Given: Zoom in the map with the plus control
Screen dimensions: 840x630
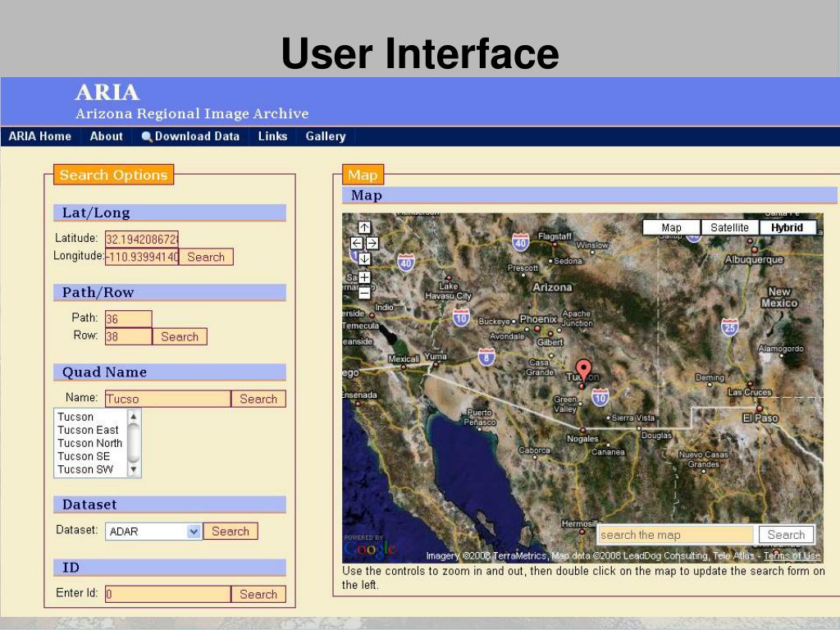Looking at the screenshot, I should pos(364,277).
